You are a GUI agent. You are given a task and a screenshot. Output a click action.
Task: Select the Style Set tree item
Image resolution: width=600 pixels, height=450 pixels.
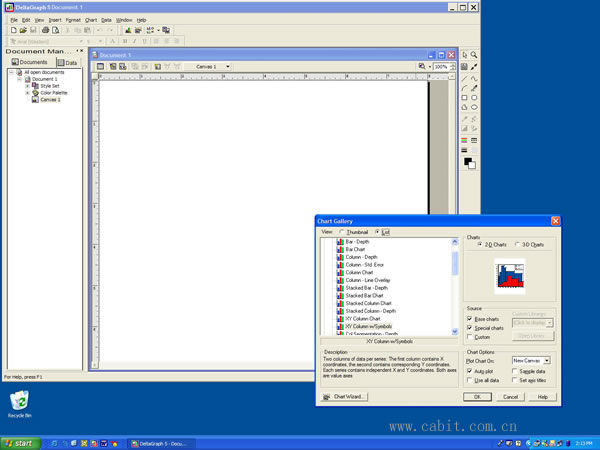click(x=50, y=86)
